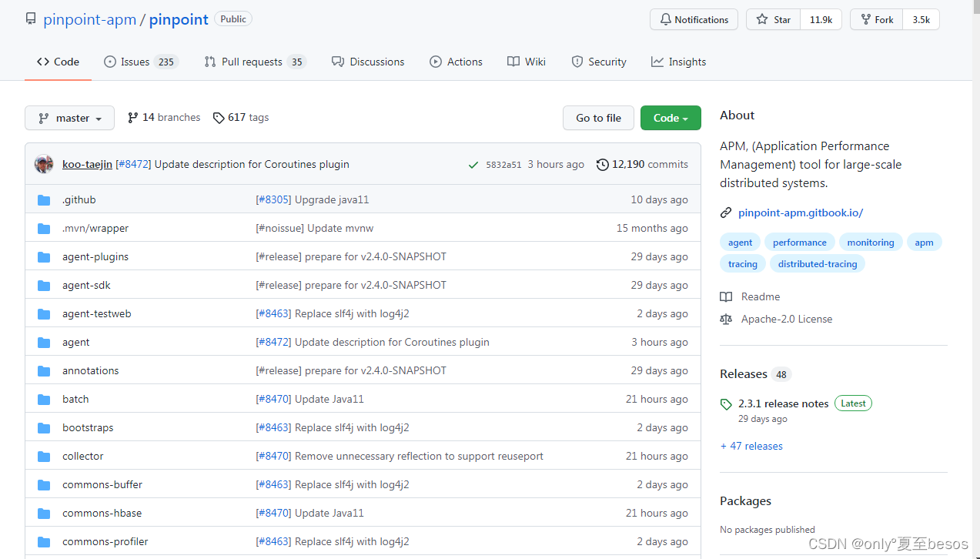Select the distributed-tracing topic tag

coord(818,264)
